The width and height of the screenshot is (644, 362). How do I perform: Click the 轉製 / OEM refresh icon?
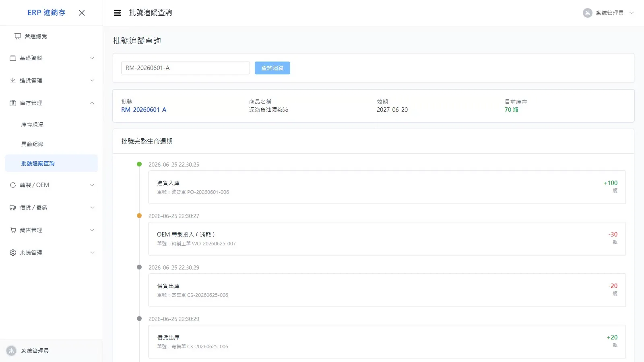point(13,185)
